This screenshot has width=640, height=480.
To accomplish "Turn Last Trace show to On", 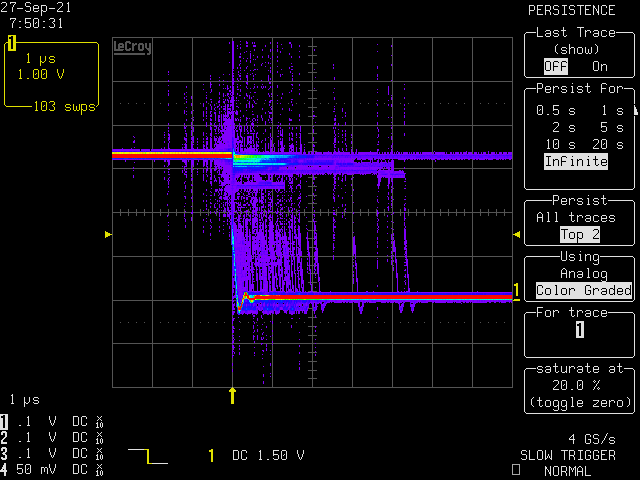I will (600, 66).
